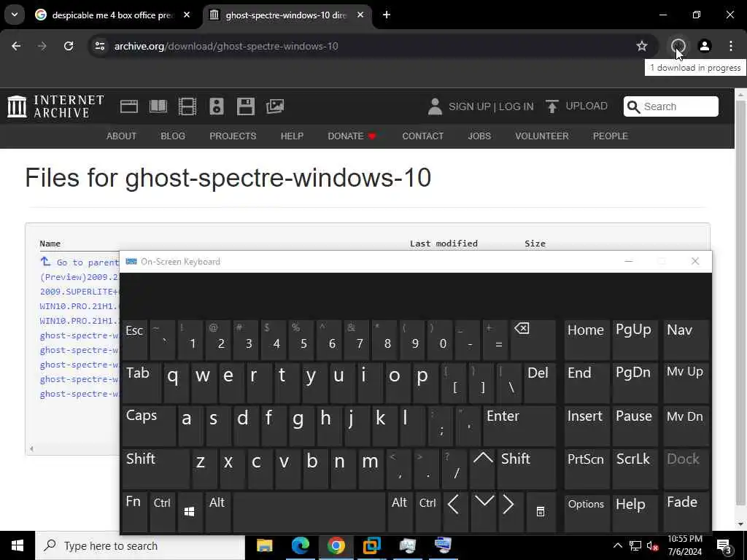The width and height of the screenshot is (747, 560).
Task: Click the up arrow key
Action: pos(483,469)
